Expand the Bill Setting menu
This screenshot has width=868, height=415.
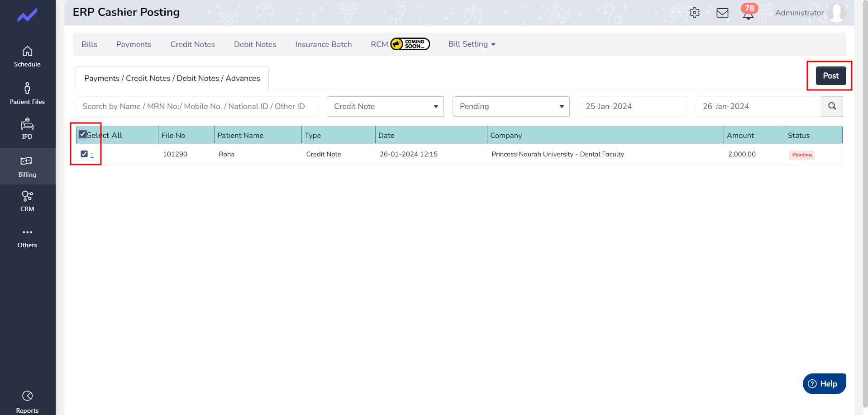[x=472, y=44]
